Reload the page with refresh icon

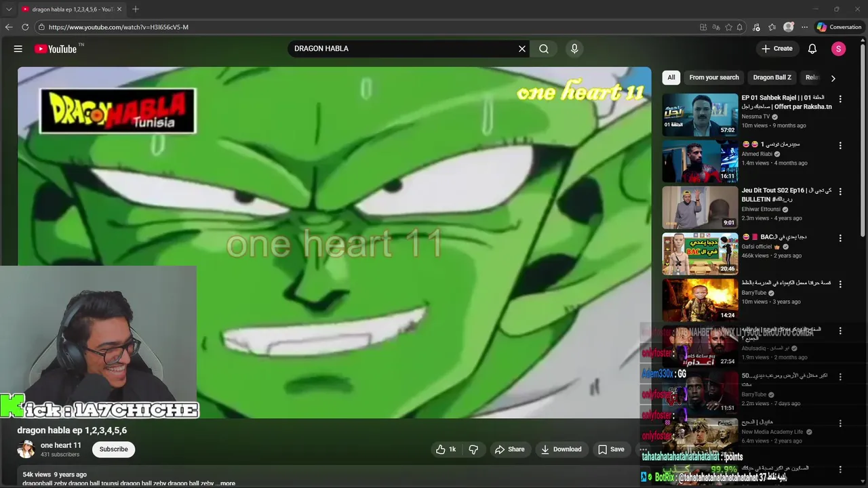(x=25, y=27)
